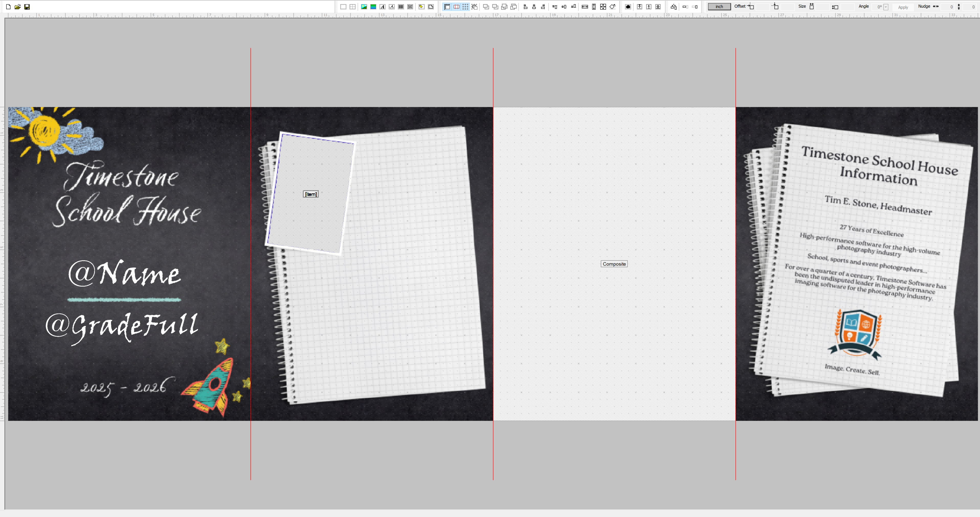Open a file with the folder icon
The image size is (980, 517).
[x=17, y=6]
